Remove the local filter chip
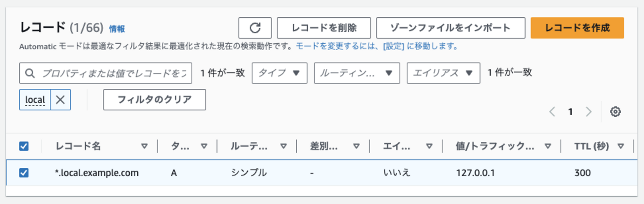The height and width of the screenshot is (204, 644). [x=60, y=100]
